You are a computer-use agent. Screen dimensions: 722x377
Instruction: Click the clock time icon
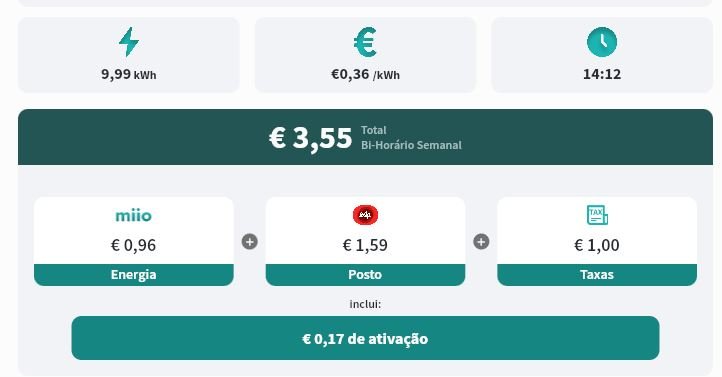602,42
